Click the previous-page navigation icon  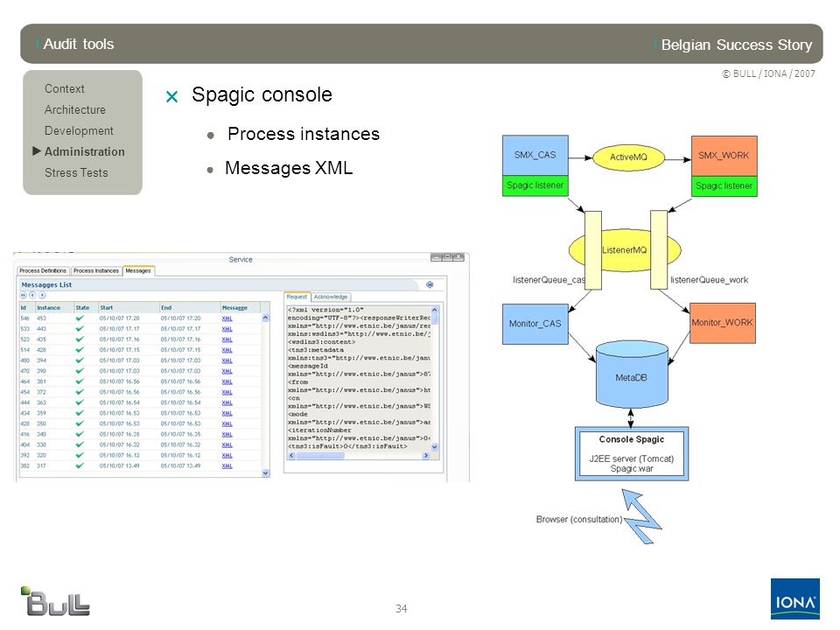click(x=32, y=295)
